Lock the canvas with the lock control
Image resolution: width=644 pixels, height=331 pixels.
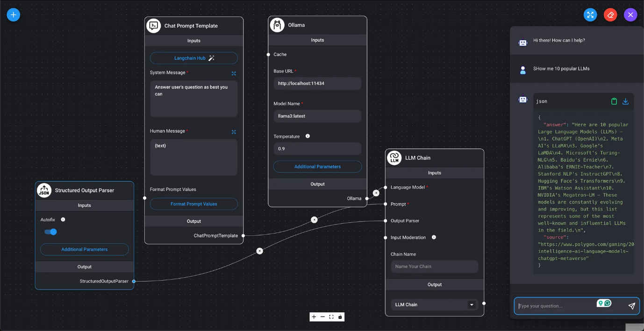(340, 317)
